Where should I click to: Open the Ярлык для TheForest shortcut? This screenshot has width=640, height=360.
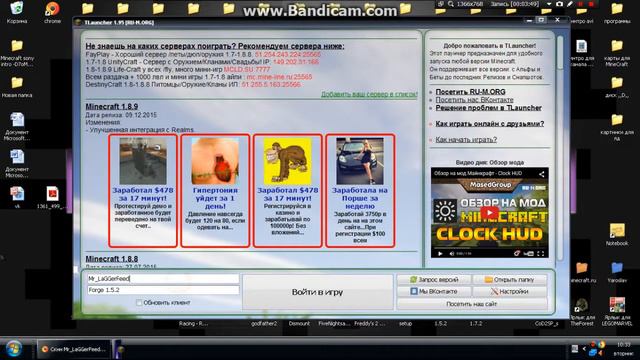[582, 312]
